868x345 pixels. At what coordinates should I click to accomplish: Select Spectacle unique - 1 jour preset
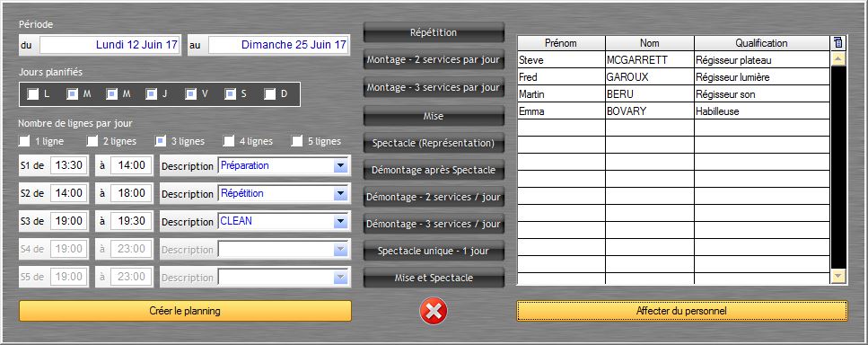click(x=434, y=251)
